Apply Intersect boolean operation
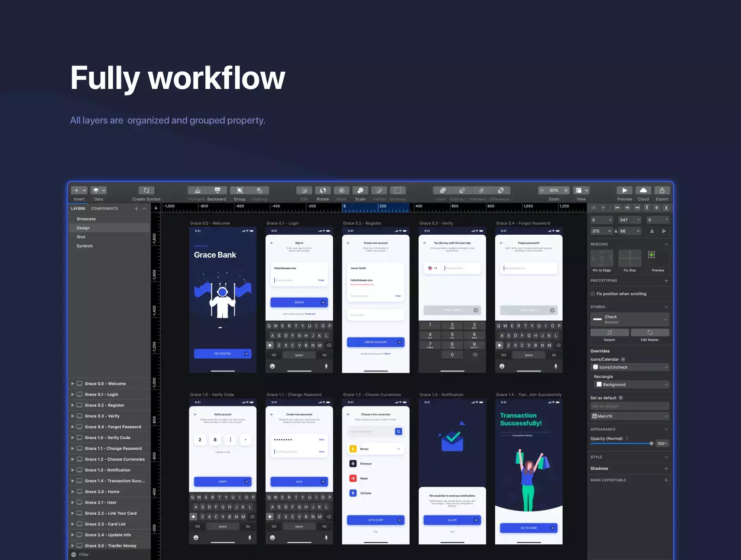The image size is (741, 560). tap(481, 190)
